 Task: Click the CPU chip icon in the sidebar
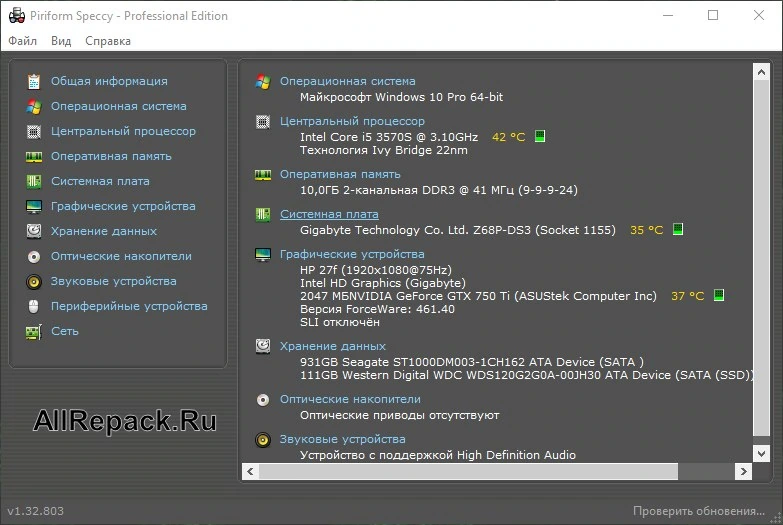[x=33, y=131]
